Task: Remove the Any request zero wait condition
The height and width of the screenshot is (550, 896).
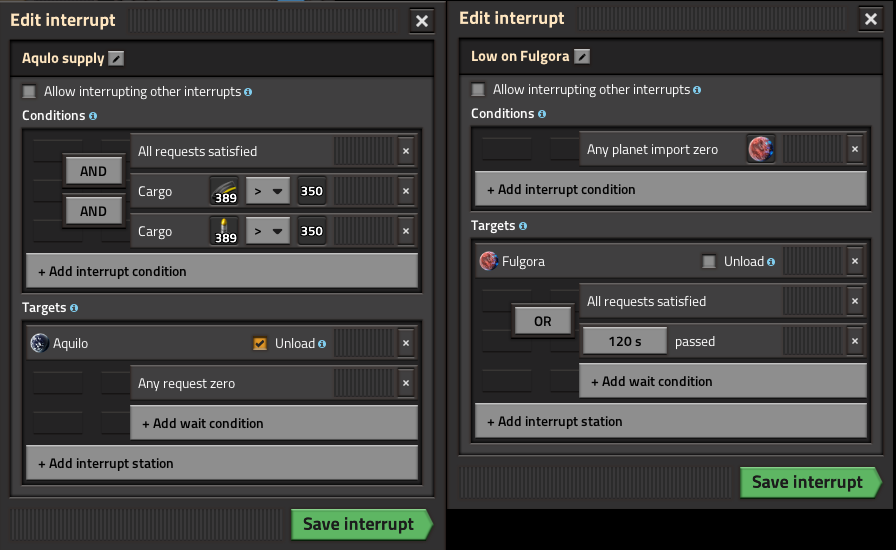Action: 405,383
